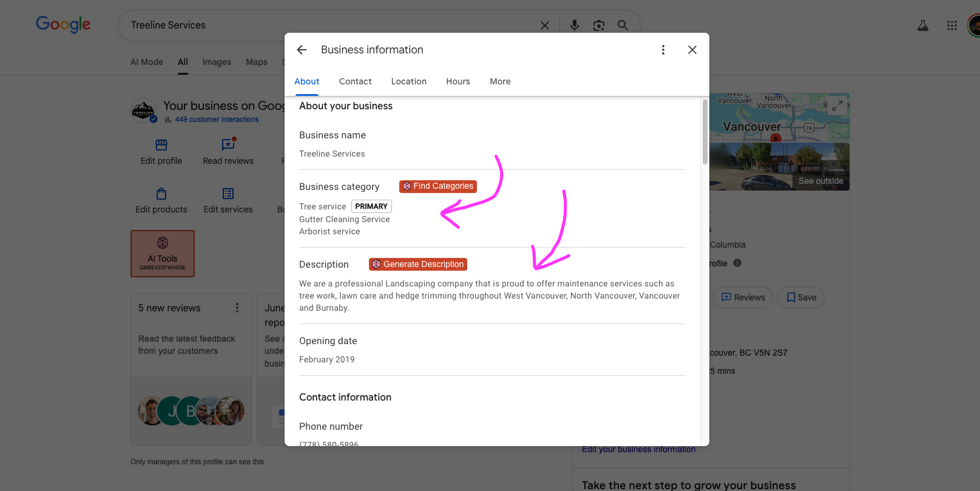Start voice search with microphone icon
This screenshot has width=980, height=491.
(575, 25)
